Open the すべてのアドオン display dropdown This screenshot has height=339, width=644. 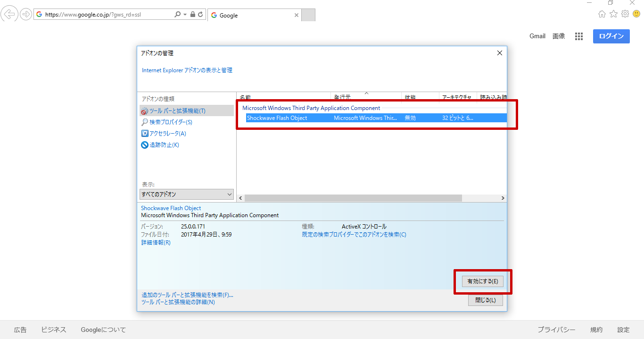tap(187, 194)
